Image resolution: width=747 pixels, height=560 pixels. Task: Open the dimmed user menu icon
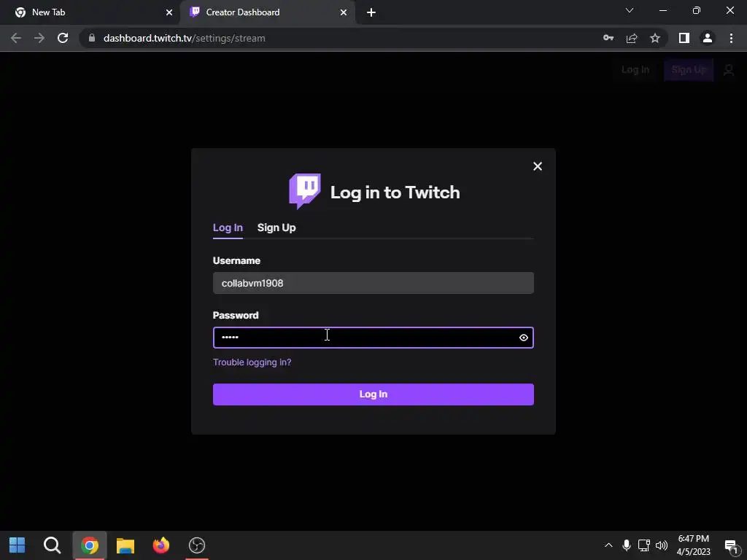[729, 70]
